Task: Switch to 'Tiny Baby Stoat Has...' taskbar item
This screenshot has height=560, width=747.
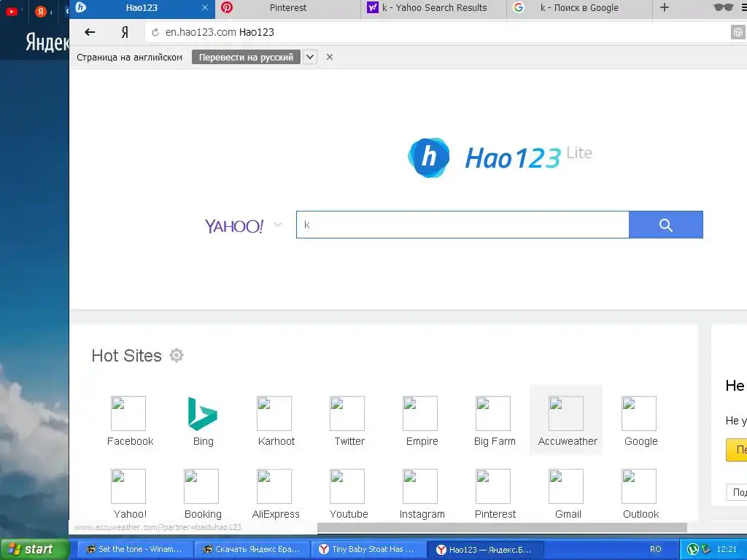Action: (x=369, y=549)
